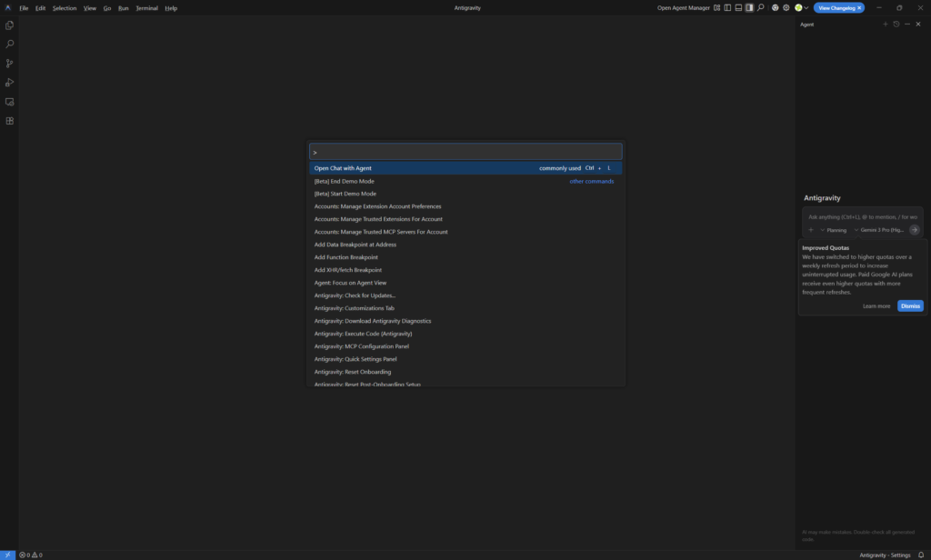This screenshot has width=931, height=560.
Task: Dismiss the Improved Quotas notice
Action: 910,306
